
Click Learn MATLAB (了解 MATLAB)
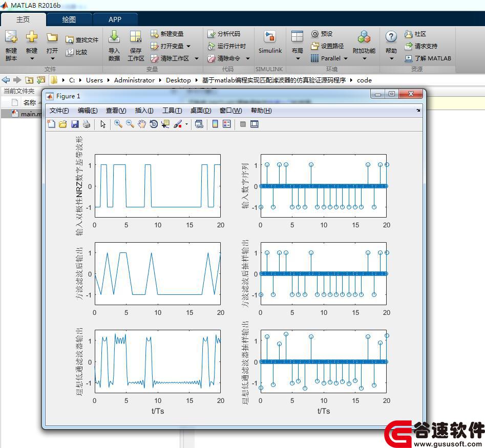point(428,58)
